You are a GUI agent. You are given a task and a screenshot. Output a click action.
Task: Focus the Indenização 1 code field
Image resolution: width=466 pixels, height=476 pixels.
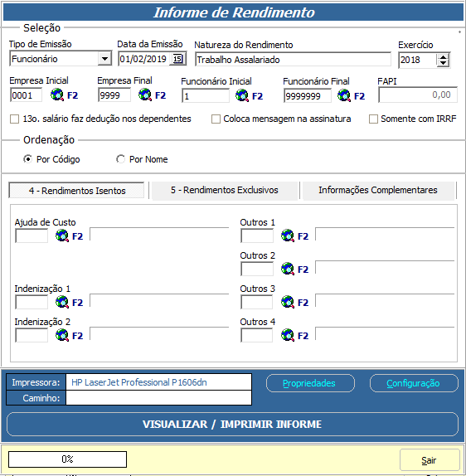pyautogui.click(x=32, y=302)
